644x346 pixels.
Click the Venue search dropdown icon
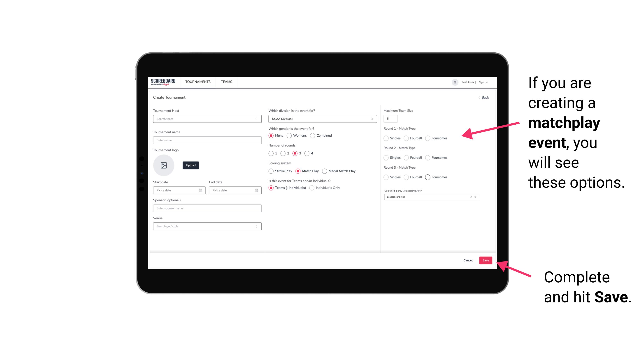256,226
